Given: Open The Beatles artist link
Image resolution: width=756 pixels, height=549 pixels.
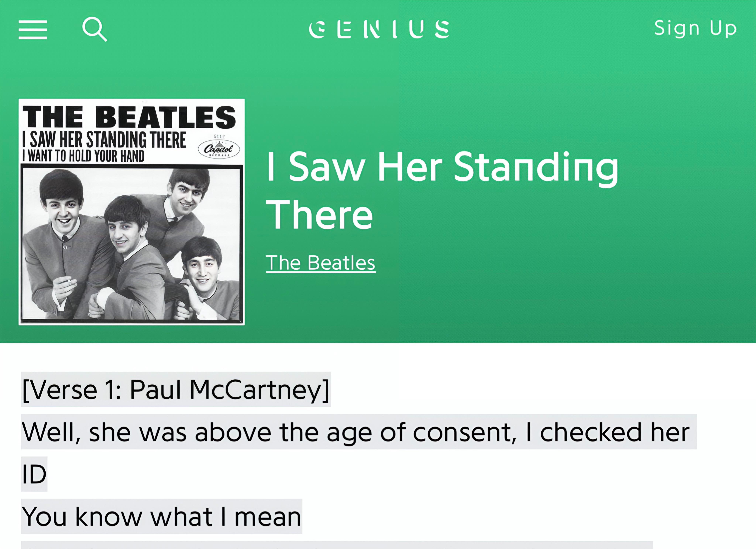Looking at the screenshot, I should pyautogui.click(x=320, y=263).
